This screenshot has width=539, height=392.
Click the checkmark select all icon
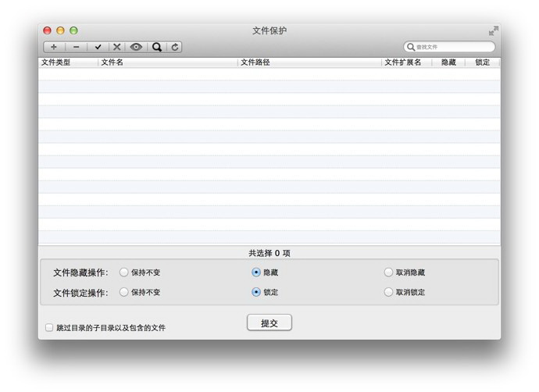[x=98, y=47]
